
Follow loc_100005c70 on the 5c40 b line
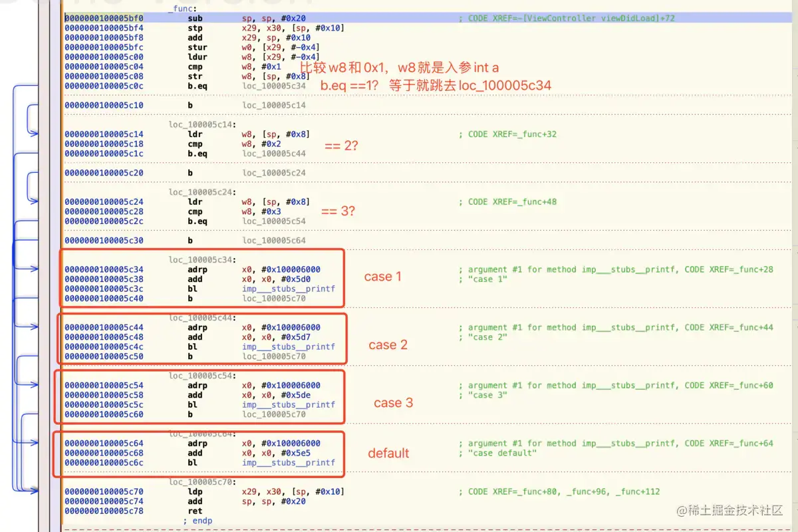(x=274, y=299)
